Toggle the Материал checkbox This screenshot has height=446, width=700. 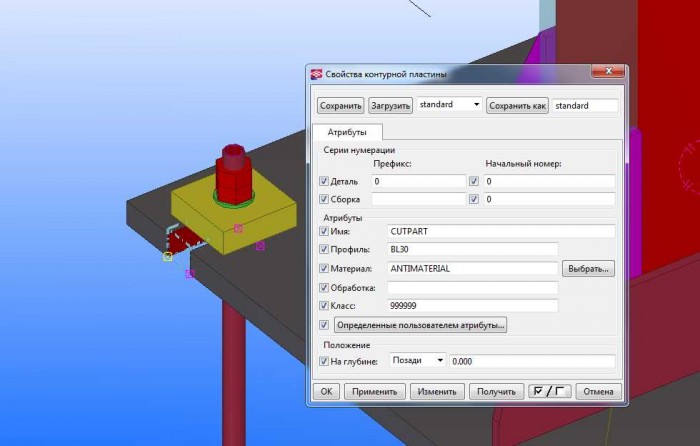click(324, 268)
